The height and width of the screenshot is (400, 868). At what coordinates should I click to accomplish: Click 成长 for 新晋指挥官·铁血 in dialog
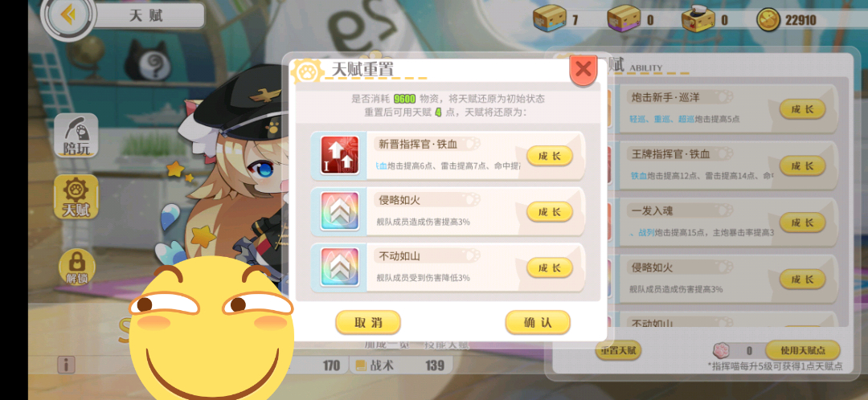tap(549, 156)
